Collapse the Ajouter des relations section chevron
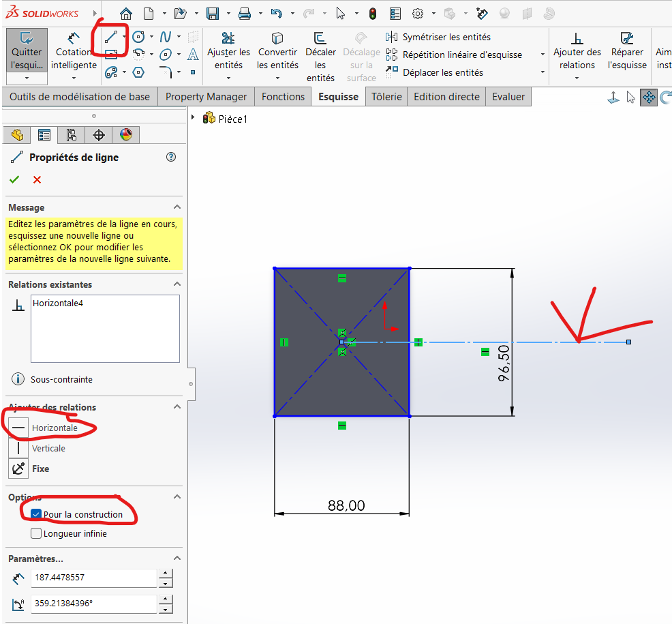The width and height of the screenshot is (672, 624). [x=177, y=407]
